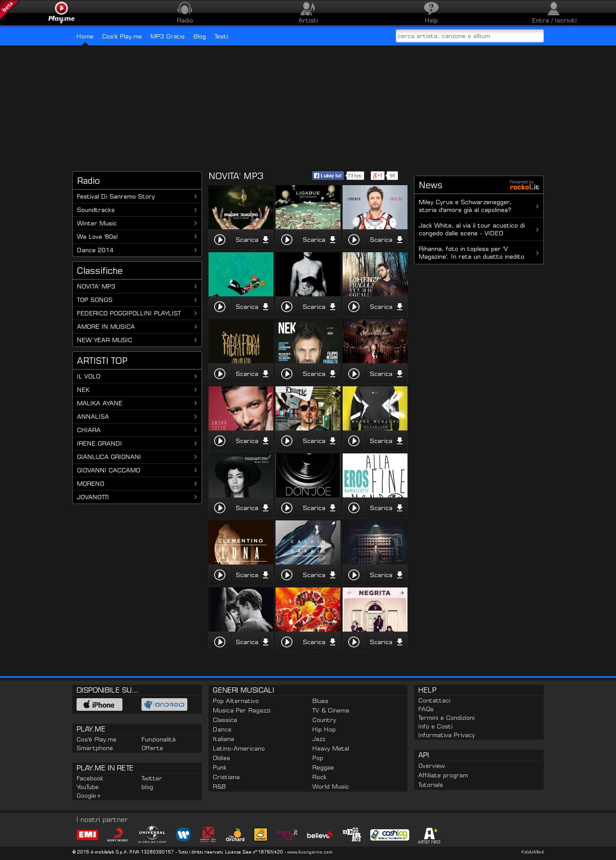Viewport: 616px width, 860px height.
Task: Play the track under the Nek cover
Action: [287, 374]
